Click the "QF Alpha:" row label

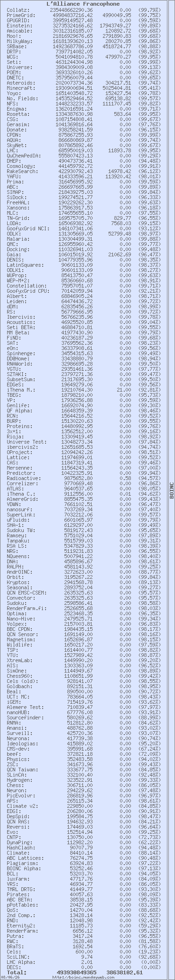coord(20,411)
